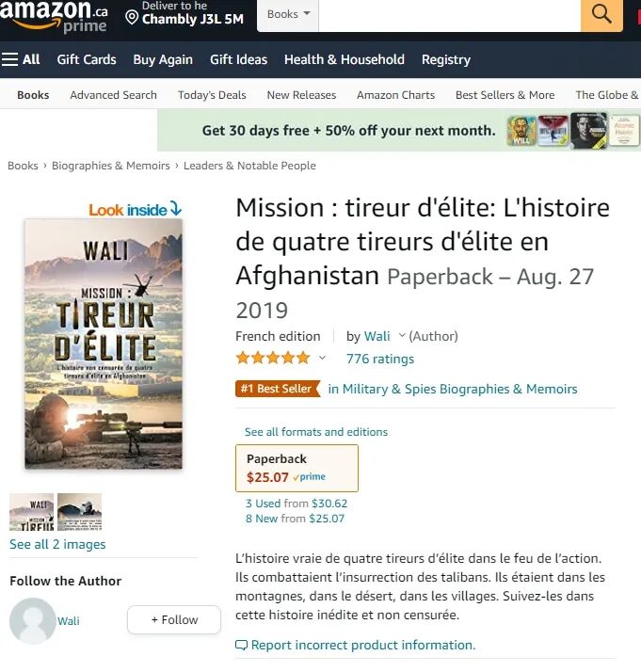Click the search magnifier icon
This screenshot has height=672, width=641.
(x=601, y=14)
